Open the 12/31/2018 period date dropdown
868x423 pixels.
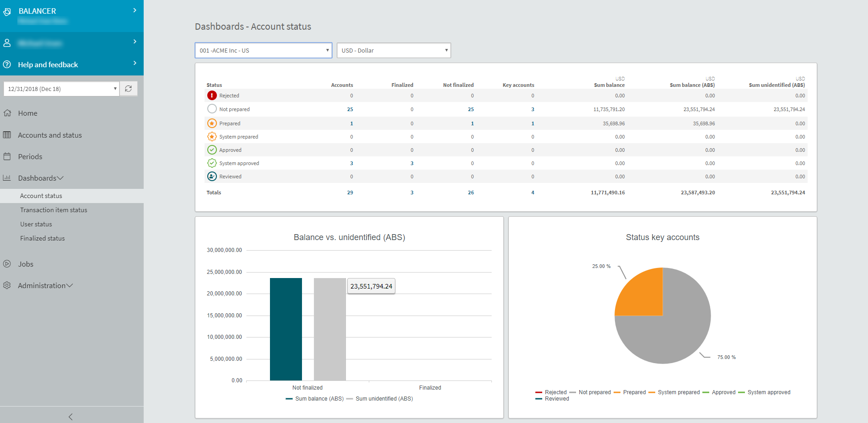pos(61,89)
